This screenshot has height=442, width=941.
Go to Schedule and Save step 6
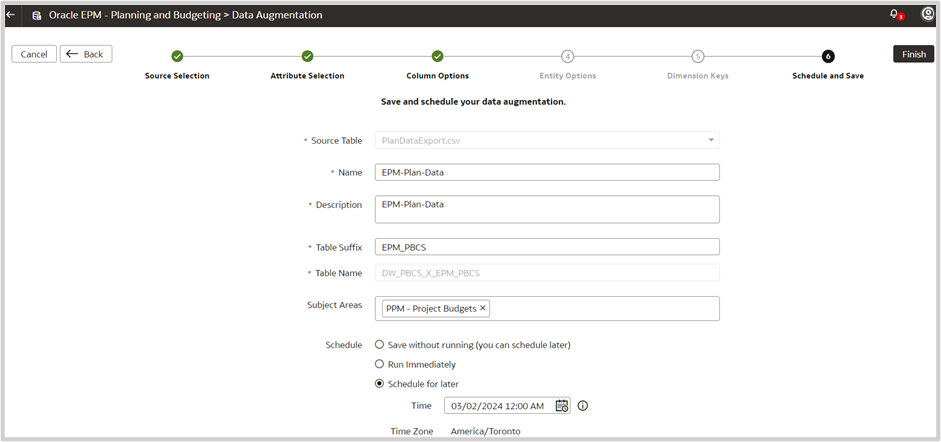[x=828, y=56]
